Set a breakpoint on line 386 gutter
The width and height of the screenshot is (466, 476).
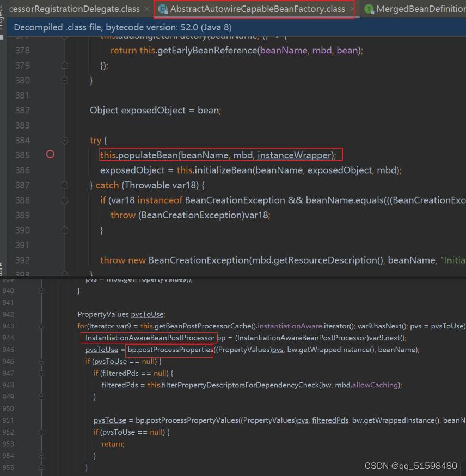pos(50,170)
